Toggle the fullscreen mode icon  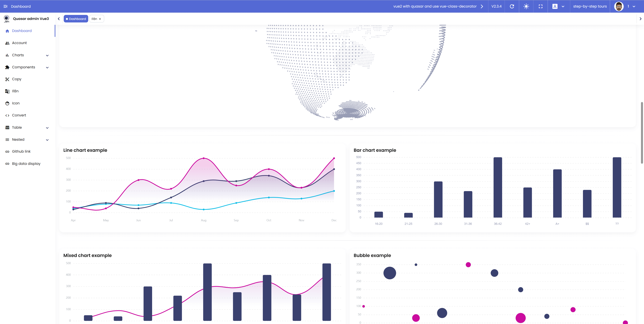[541, 6]
